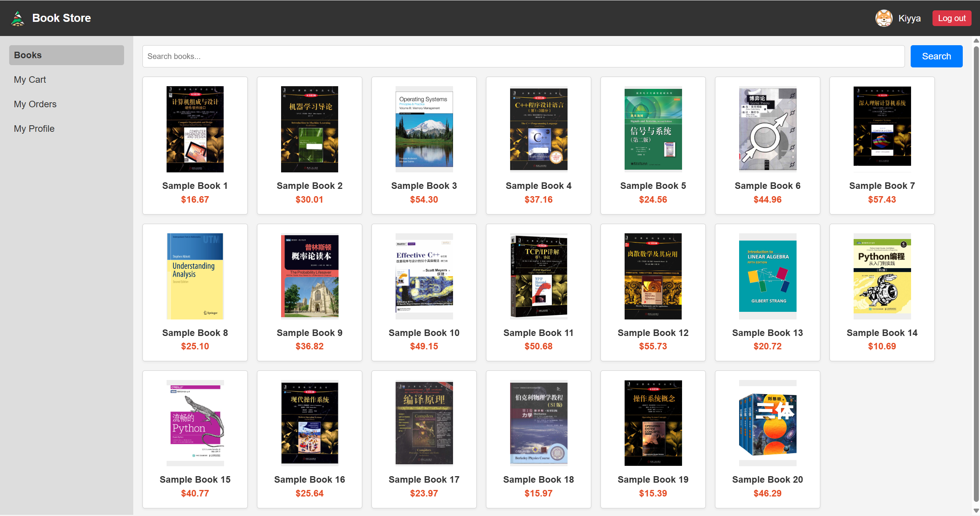Select the Sample Book 18 title link

click(x=538, y=479)
